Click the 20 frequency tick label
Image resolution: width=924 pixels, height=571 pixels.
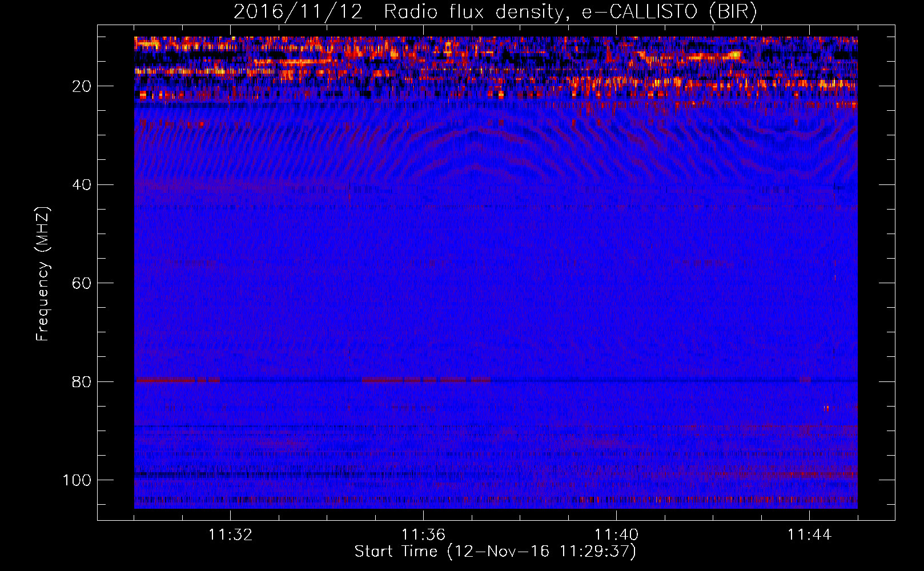[x=82, y=86]
